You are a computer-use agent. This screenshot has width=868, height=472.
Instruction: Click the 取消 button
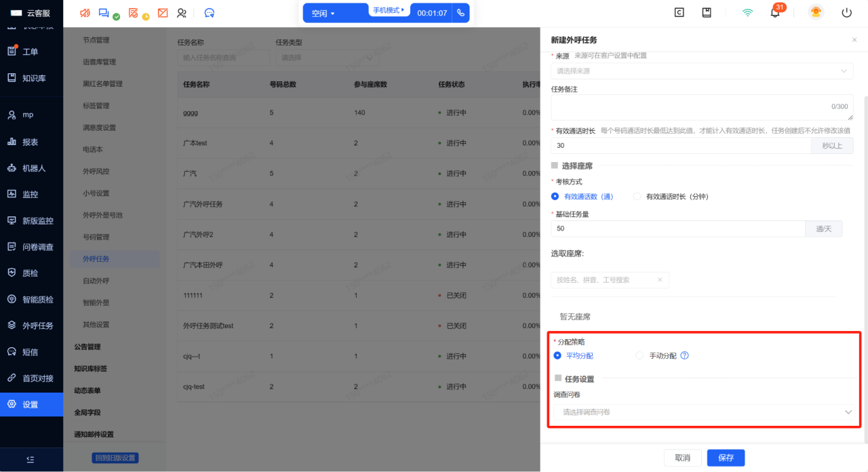pyautogui.click(x=683, y=458)
